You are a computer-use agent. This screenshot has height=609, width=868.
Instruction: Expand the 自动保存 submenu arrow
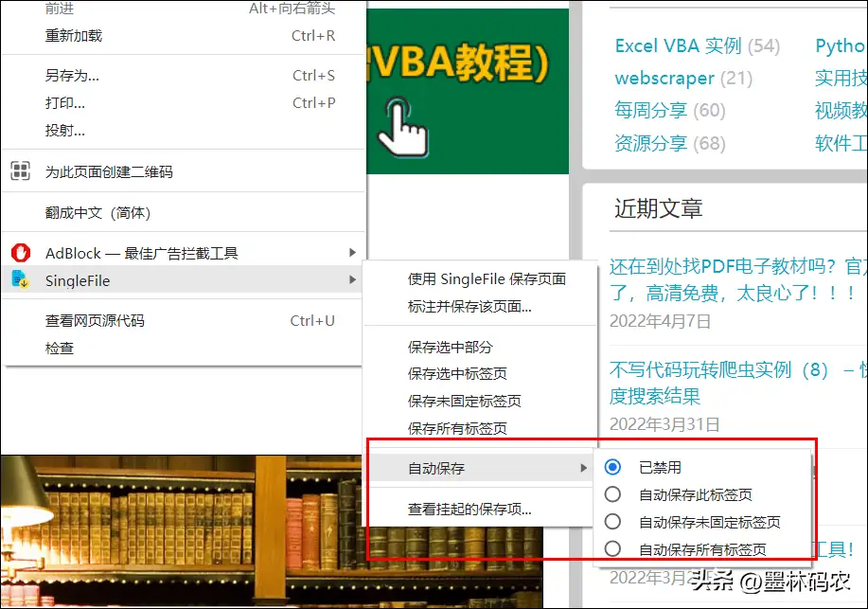[582, 467]
